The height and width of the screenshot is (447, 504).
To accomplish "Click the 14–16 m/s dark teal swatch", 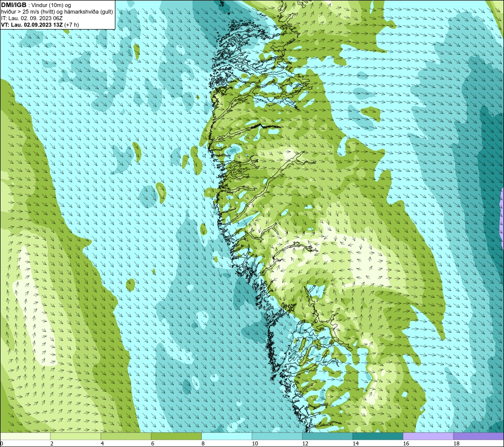I will tap(377, 436).
